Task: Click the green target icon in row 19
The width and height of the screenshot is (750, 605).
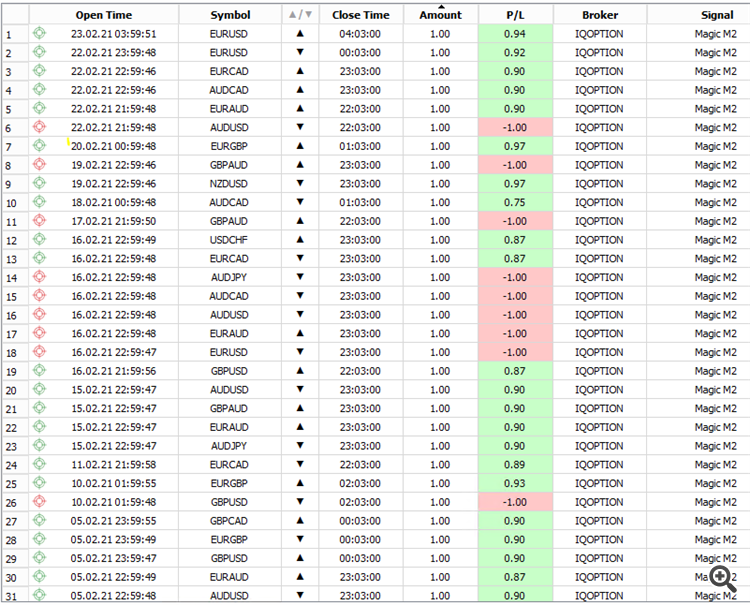Action: point(39,371)
